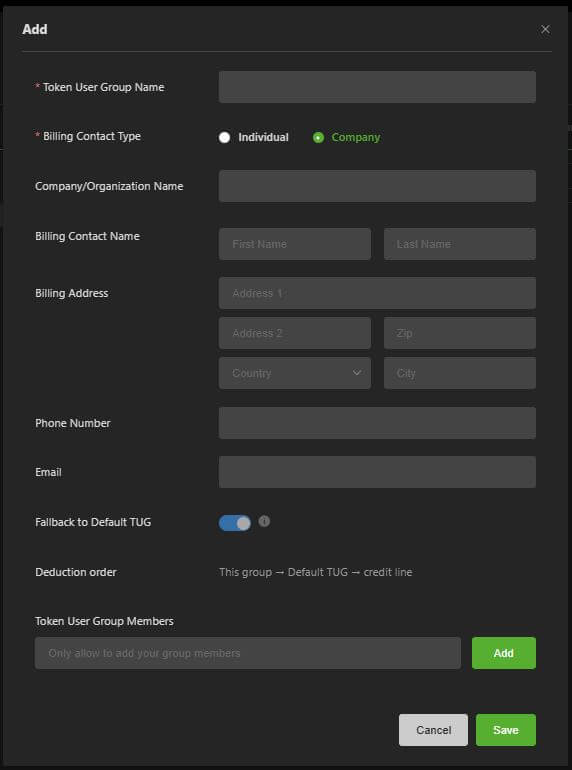Click the Deduction order description text

(316, 572)
